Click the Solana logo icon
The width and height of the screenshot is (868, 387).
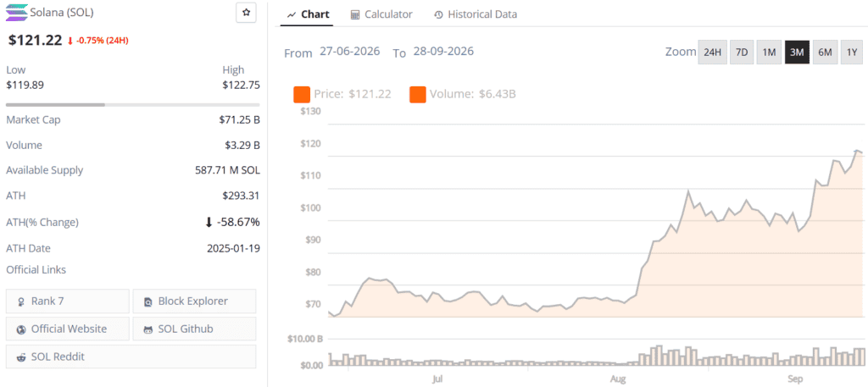17,12
